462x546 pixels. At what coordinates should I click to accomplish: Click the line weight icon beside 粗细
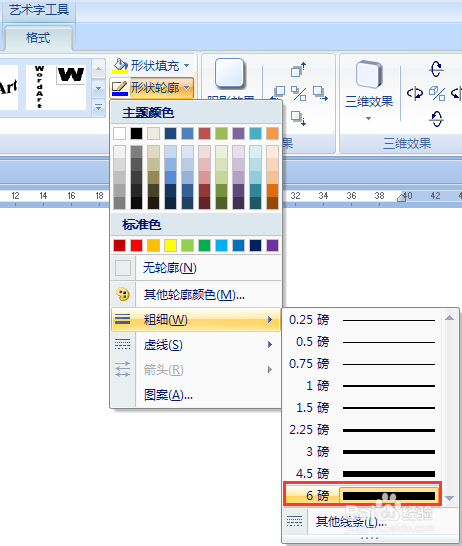coord(123,319)
